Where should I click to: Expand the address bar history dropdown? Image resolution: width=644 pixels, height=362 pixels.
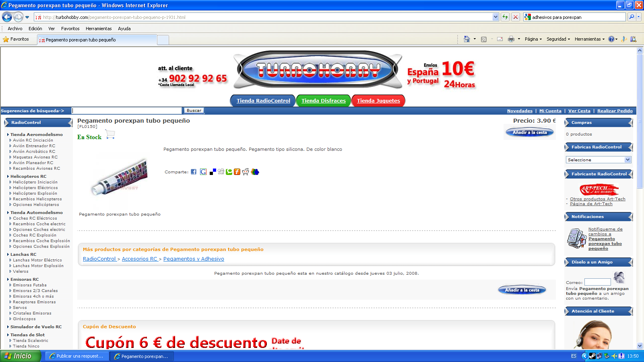(x=495, y=17)
